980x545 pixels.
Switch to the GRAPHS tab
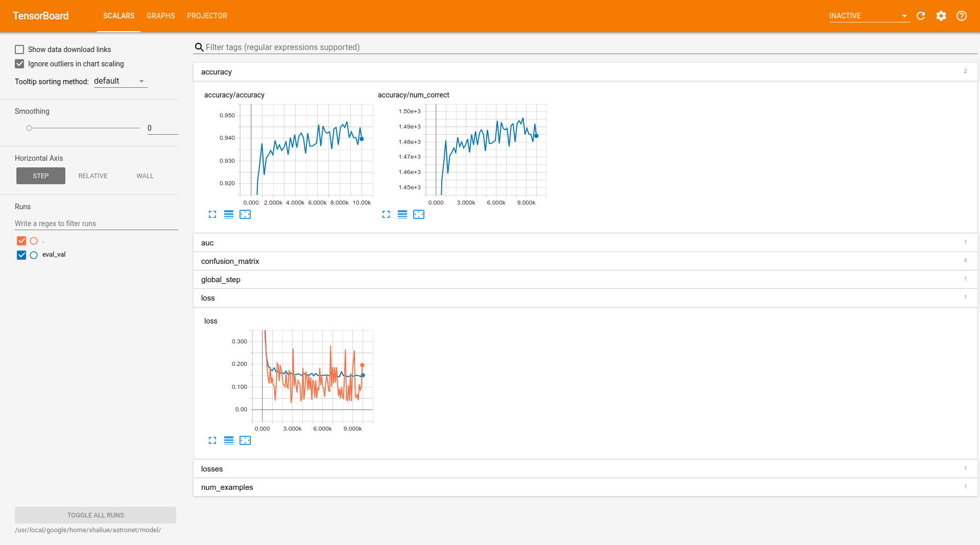tap(160, 16)
